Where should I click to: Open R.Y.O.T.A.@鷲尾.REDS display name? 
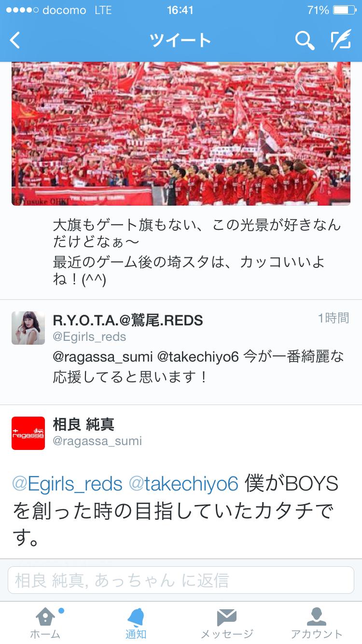(128, 320)
